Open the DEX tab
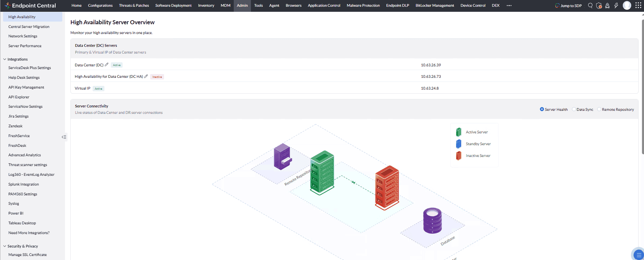Viewport: 644px width, 260px height. [495, 5]
